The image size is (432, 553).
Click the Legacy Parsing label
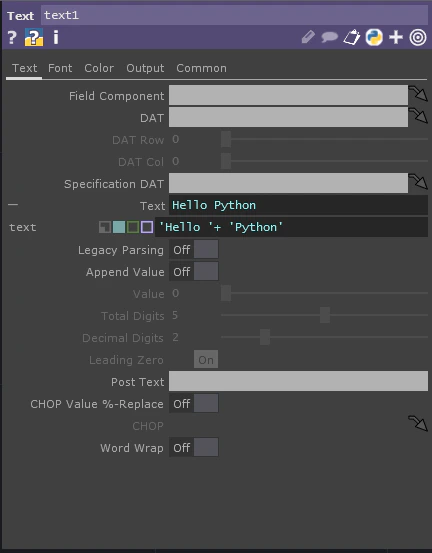pyautogui.click(x=121, y=250)
